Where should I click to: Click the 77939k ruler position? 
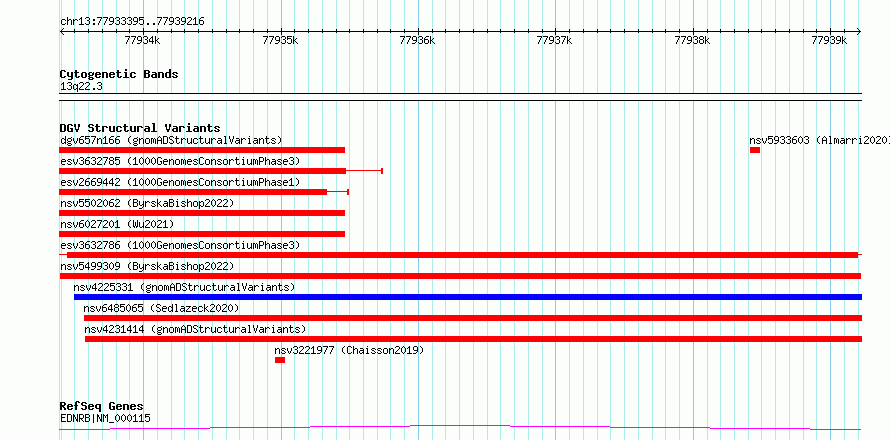pos(829,40)
